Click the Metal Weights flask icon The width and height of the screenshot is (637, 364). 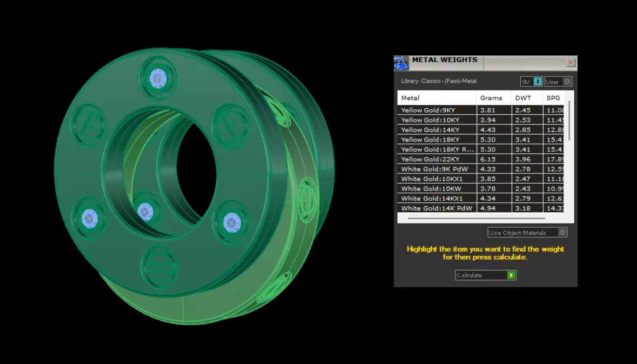(x=401, y=63)
